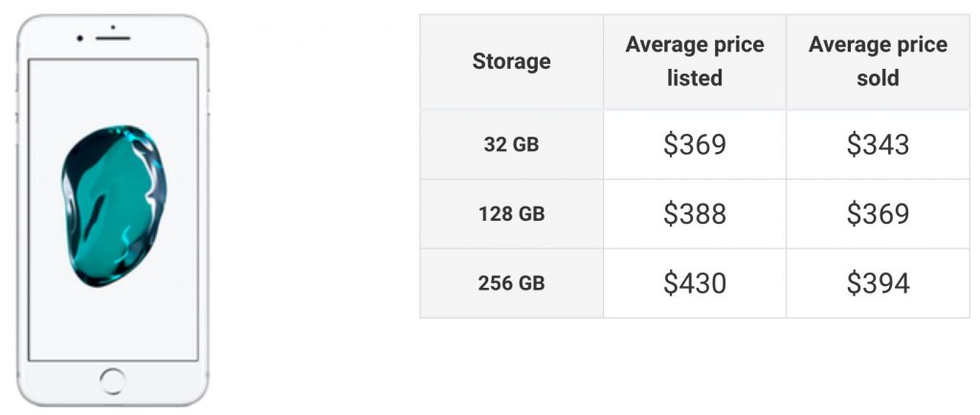Screen dimensions: 980x415
Task: Click the 128 GB row label
Action: 511,214
